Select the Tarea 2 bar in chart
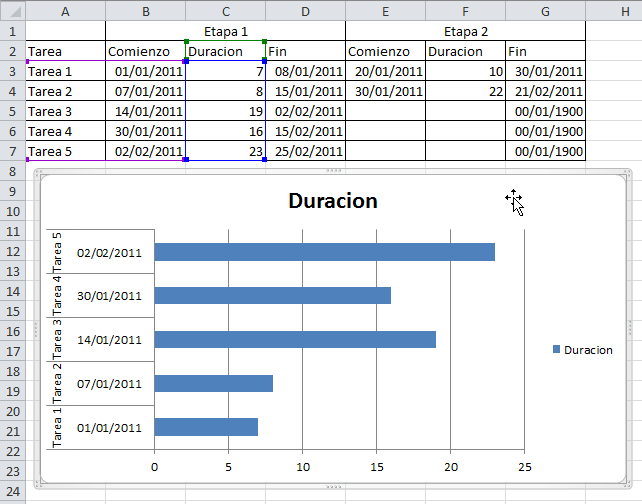 pyautogui.click(x=214, y=383)
